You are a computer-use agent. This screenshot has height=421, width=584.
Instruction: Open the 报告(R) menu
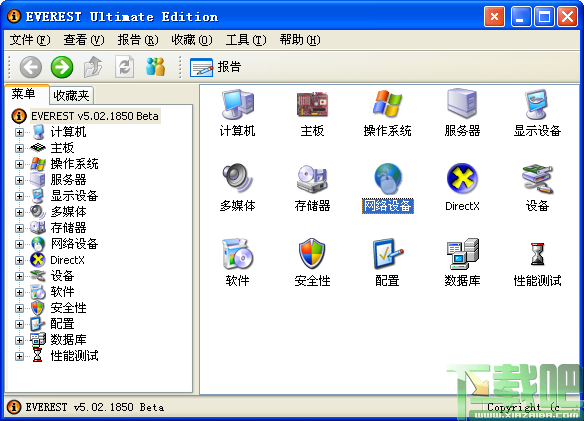[138, 39]
